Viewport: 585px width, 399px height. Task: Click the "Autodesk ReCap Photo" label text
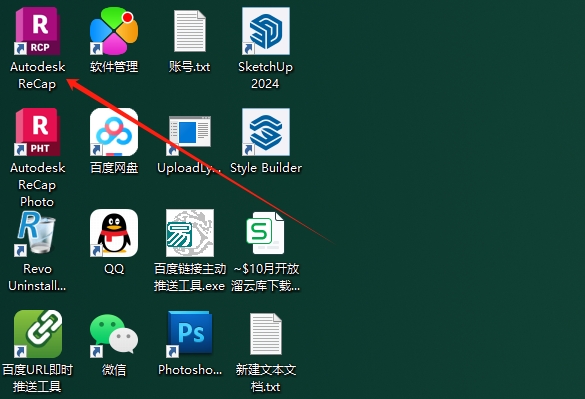coord(37,185)
